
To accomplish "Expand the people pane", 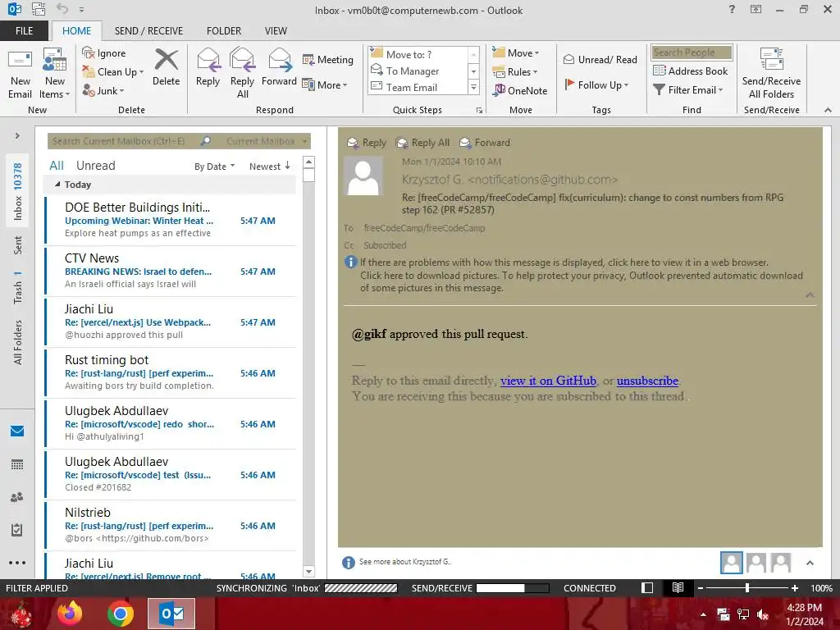I will point(810,563).
